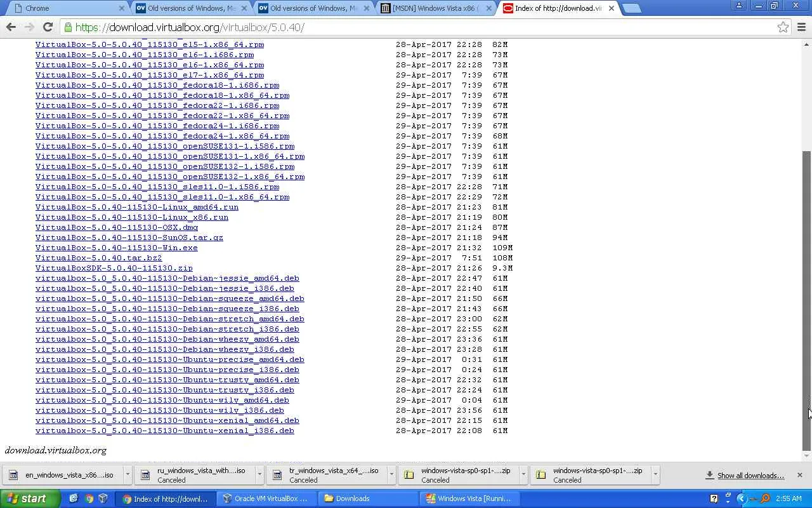Click the Ubuntu trusty amd64 deb link
The height and width of the screenshot is (508, 812).
(x=167, y=380)
